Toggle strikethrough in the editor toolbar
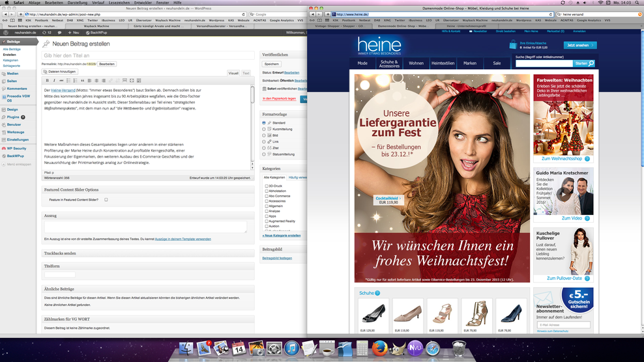The width and height of the screenshot is (644, 362). point(61,81)
